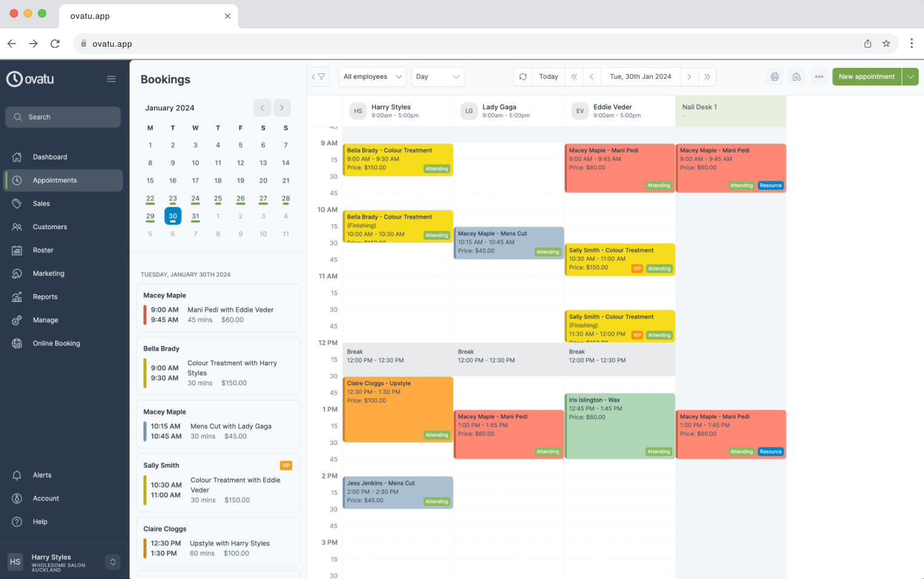924x579 pixels.
Task: Open Sally Smith VIP booking list card
Action: click(218, 483)
